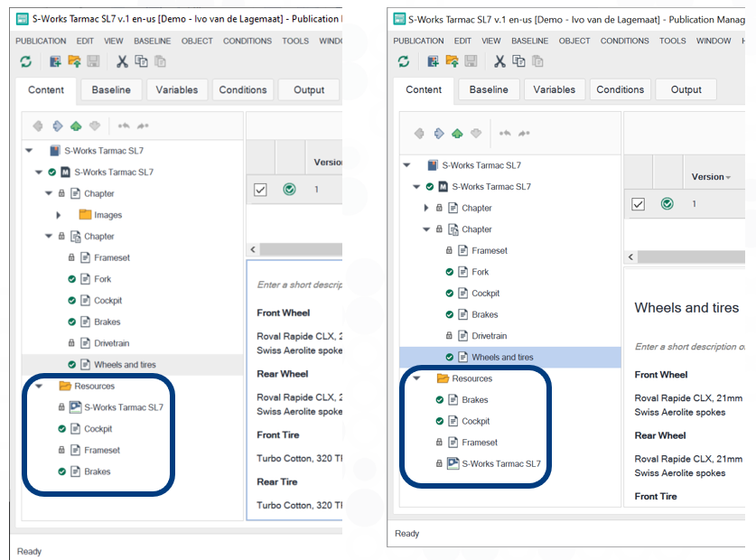The height and width of the screenshot is (560, 756).
Task: Click Redo arrow in right window tree toolbar
Action: click(524, 133)
